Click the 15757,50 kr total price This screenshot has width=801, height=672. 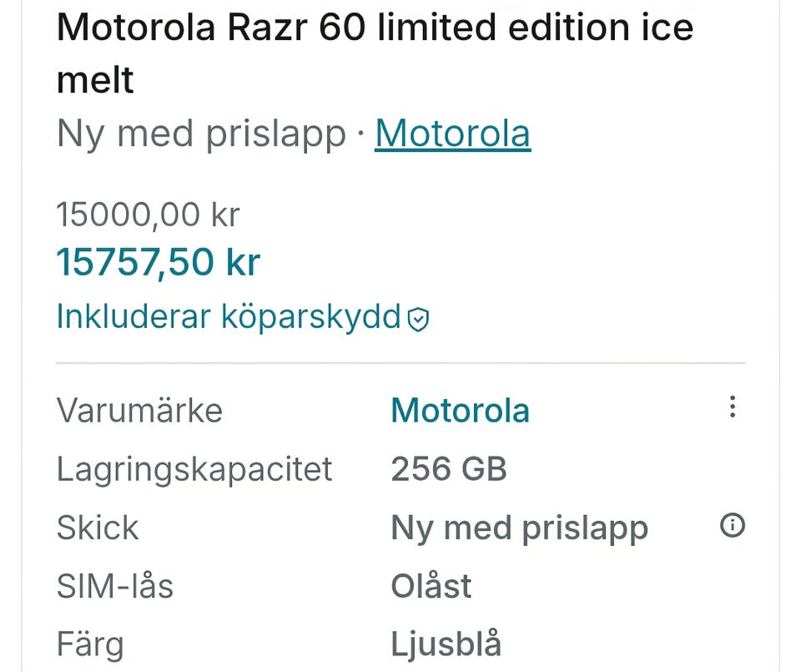click(159, 262)
